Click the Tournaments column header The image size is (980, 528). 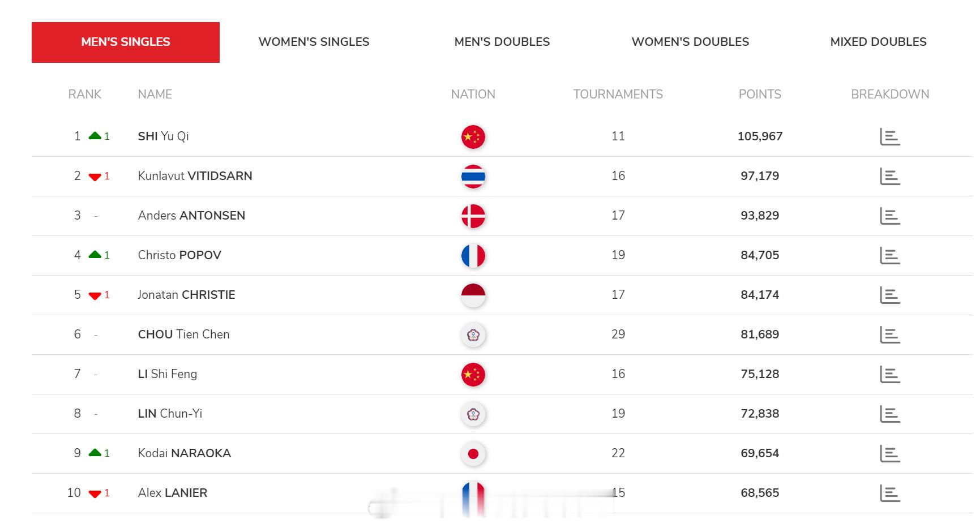coord(618,95)
